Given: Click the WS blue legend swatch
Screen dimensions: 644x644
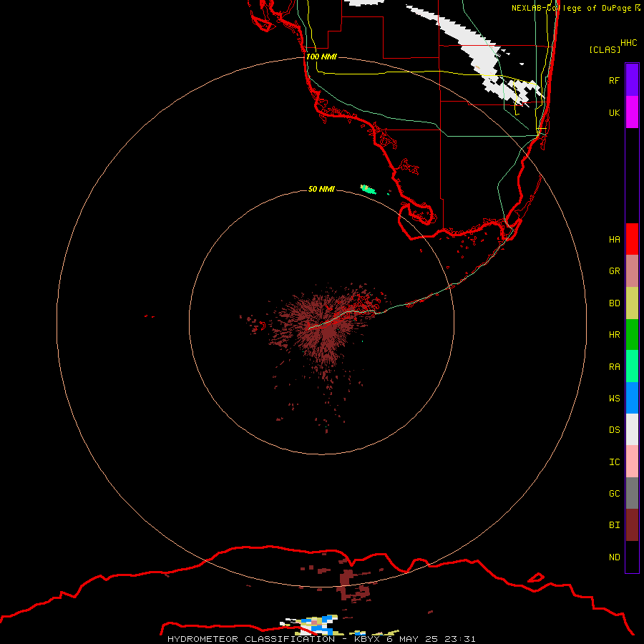Looking at the screenshot, I should pos(632,398).
